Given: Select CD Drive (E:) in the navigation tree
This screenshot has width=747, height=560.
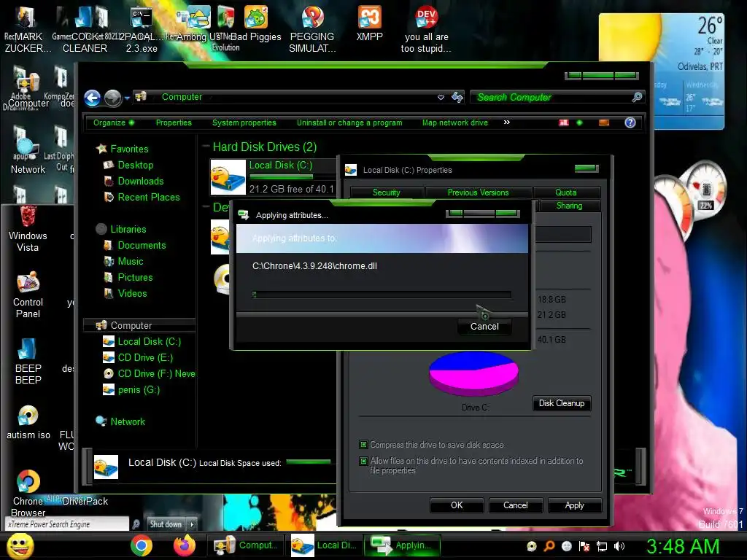Looking at the screenshot, I should (x=138, y=357).
